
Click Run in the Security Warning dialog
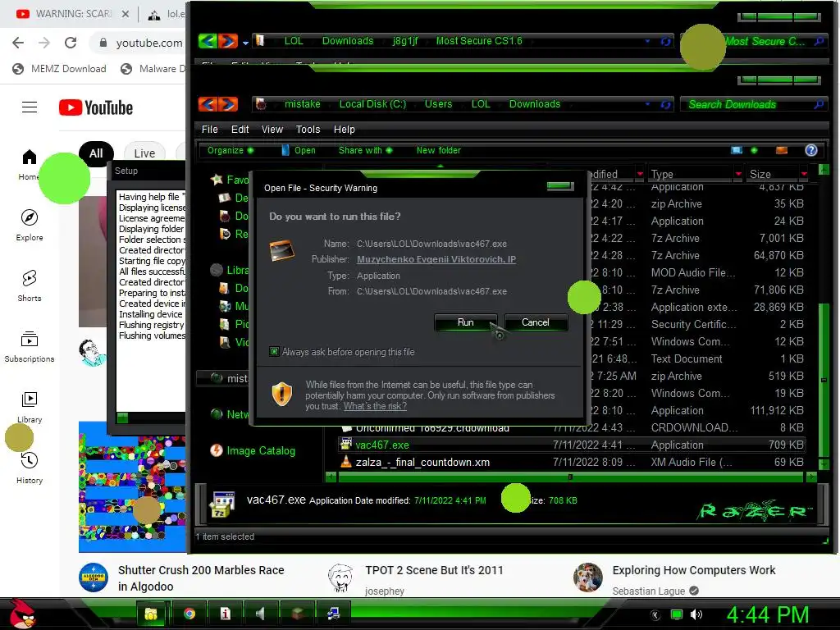coord(465,322)
